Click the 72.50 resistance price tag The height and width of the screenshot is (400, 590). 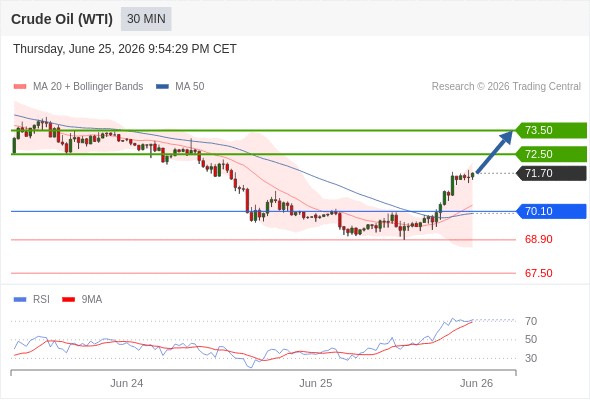click(551, 154)
